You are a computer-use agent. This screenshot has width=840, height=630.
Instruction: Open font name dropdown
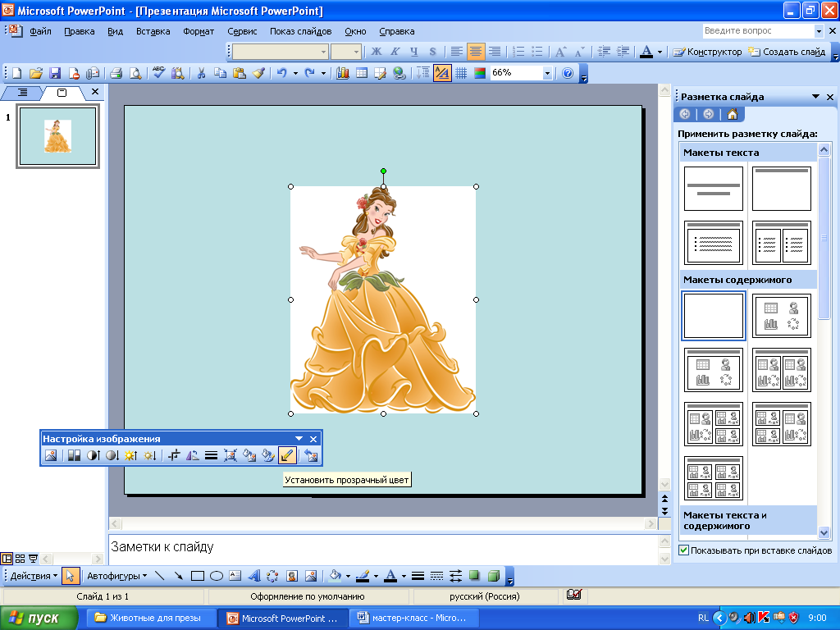[323, 52]
